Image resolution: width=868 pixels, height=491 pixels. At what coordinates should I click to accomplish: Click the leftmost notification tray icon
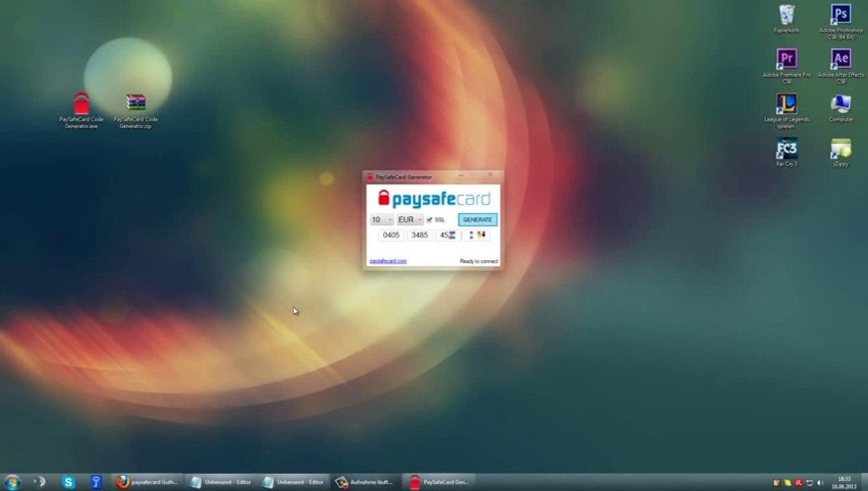coord(777,483)
